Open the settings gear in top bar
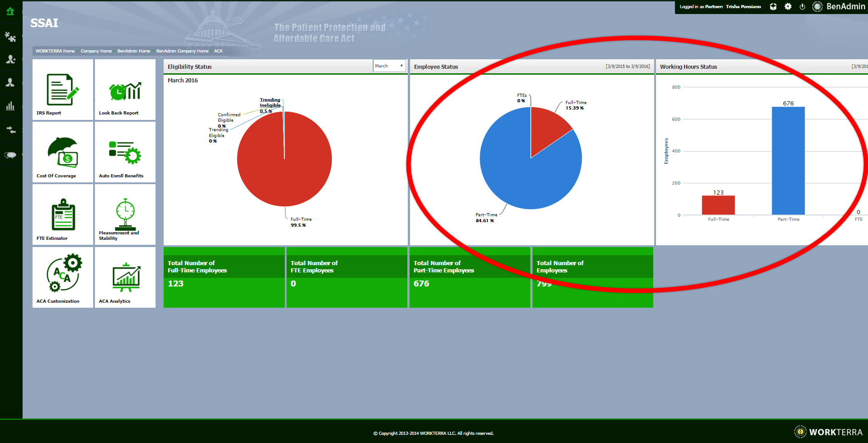This screenshot has width=868, height=443. pos(788,7)
